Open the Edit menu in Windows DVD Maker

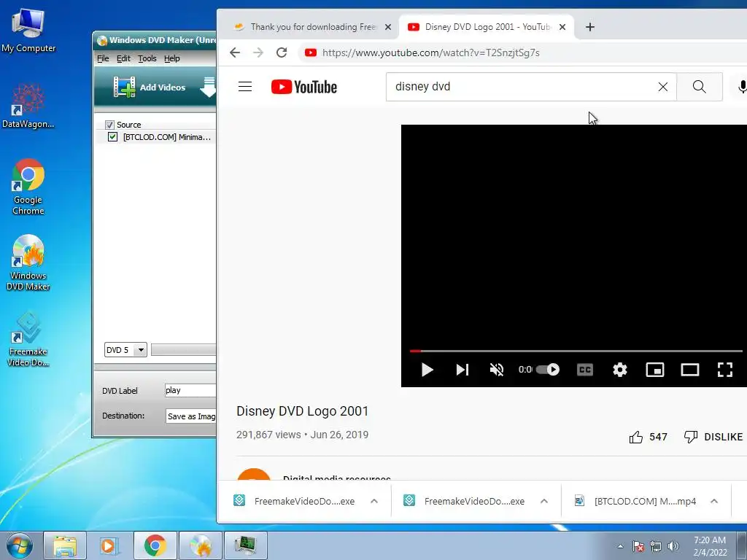point(123,58)
